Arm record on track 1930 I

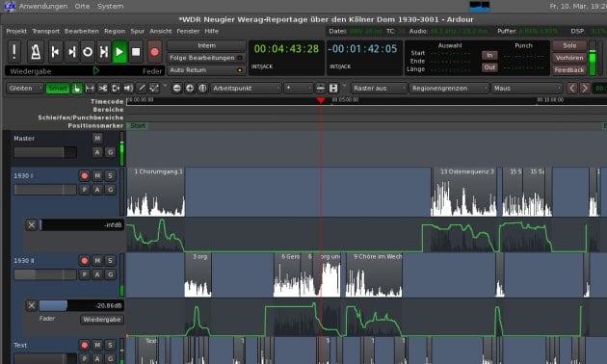(84, 175)
